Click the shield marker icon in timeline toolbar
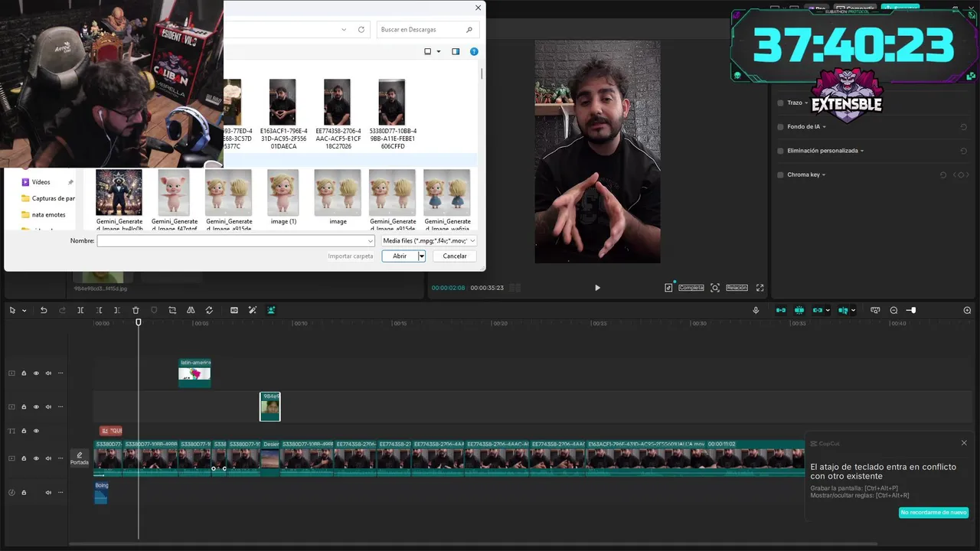This screenshot has width=980, height=551. point(154,310)
